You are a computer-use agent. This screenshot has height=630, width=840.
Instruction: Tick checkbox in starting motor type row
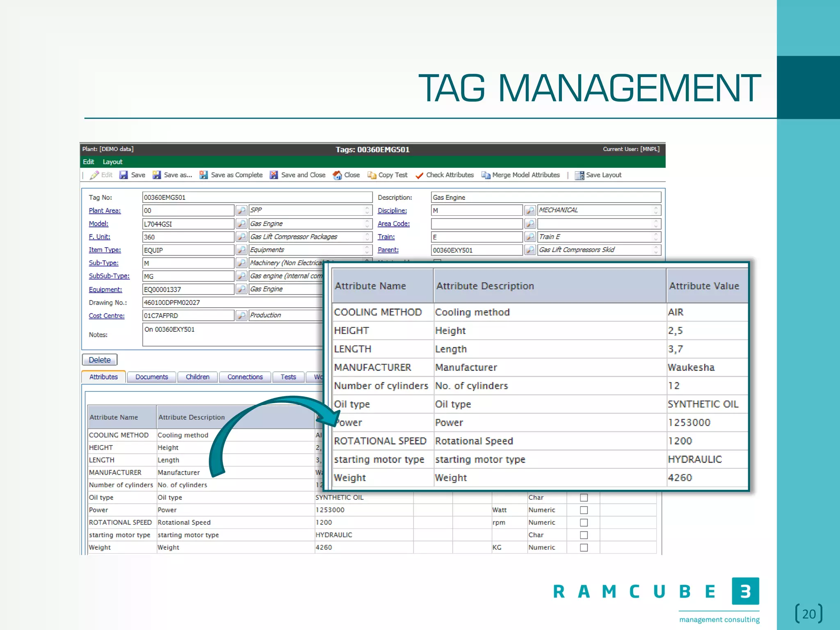[584, 535]
